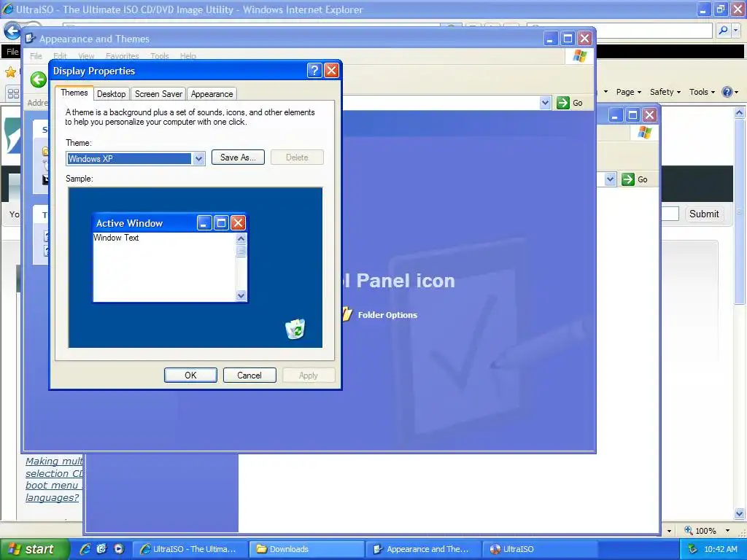The image size is (747, 560).
Task: Open the Help menu in Appearance and Themes
Action: [x=187, y=56]
